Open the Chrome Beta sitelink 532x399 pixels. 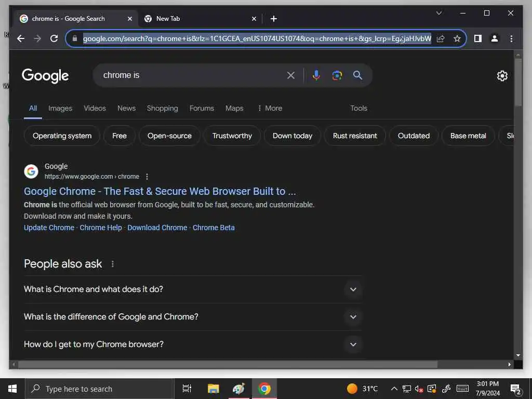pyautogui.click(x=214, y=228)
